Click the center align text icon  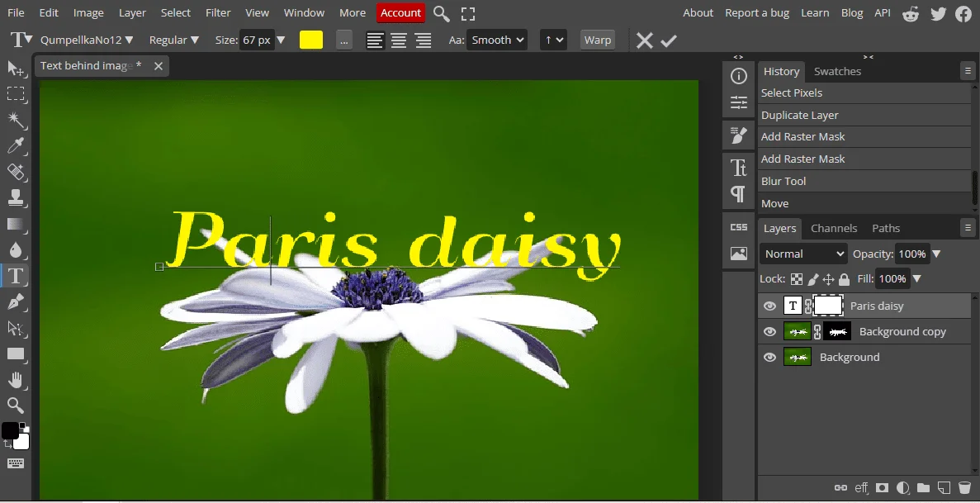pyautogui.click(x=399, y=40)
